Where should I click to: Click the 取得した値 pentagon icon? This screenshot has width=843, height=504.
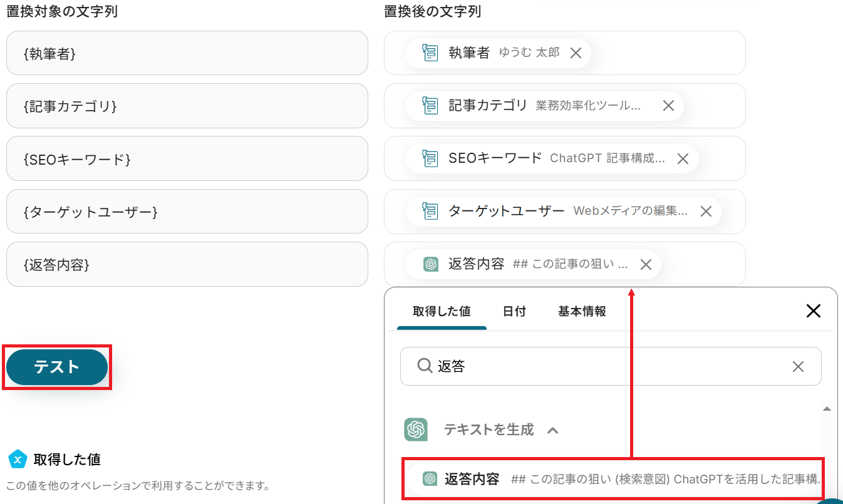18,459
